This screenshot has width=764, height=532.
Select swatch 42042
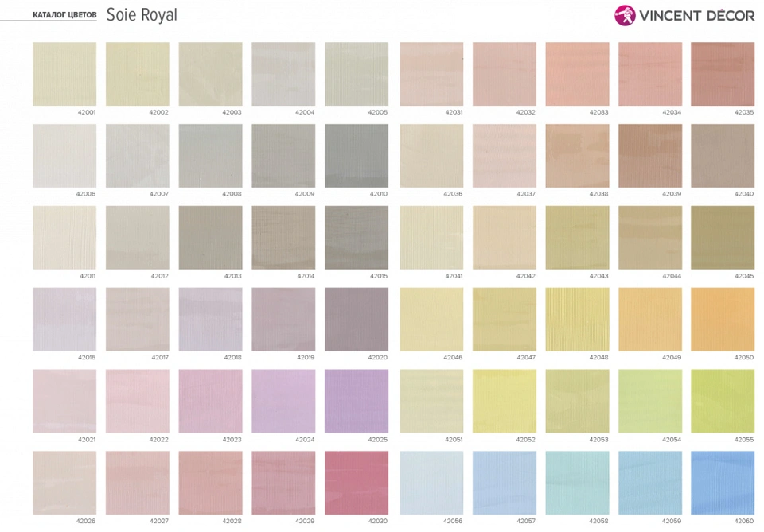[505, 238]
